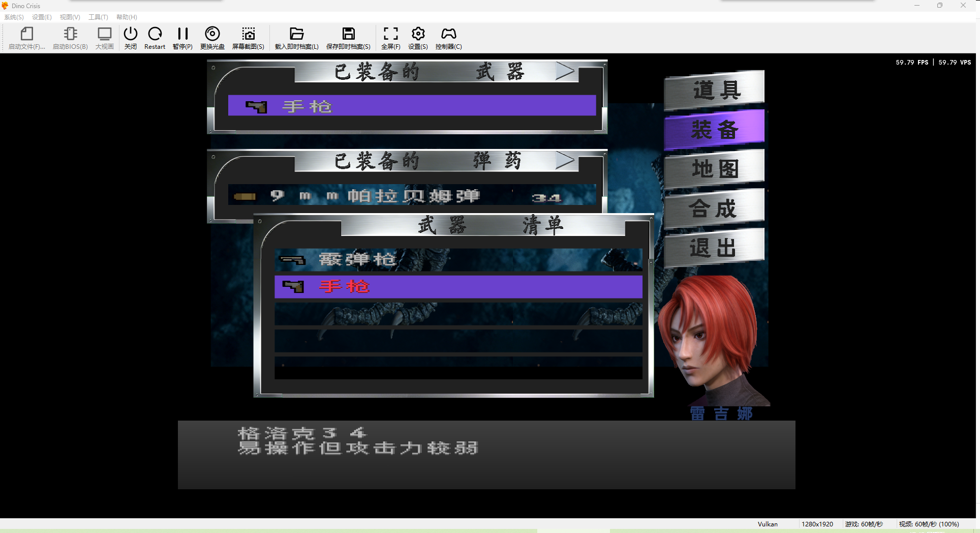Select the 道具 button in game menu
This screenshot has height=533, width=980.
714,90
